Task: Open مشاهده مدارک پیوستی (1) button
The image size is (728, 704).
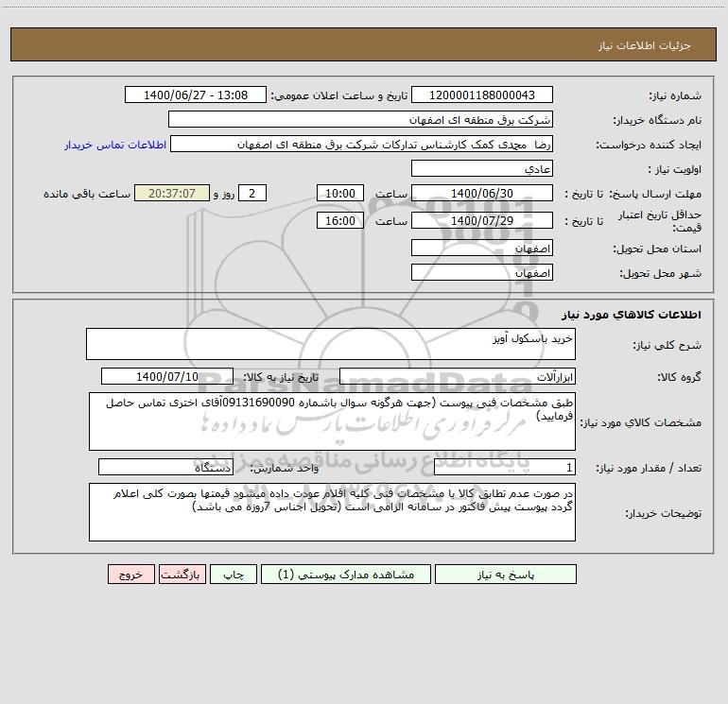Action: coord(346,574)
